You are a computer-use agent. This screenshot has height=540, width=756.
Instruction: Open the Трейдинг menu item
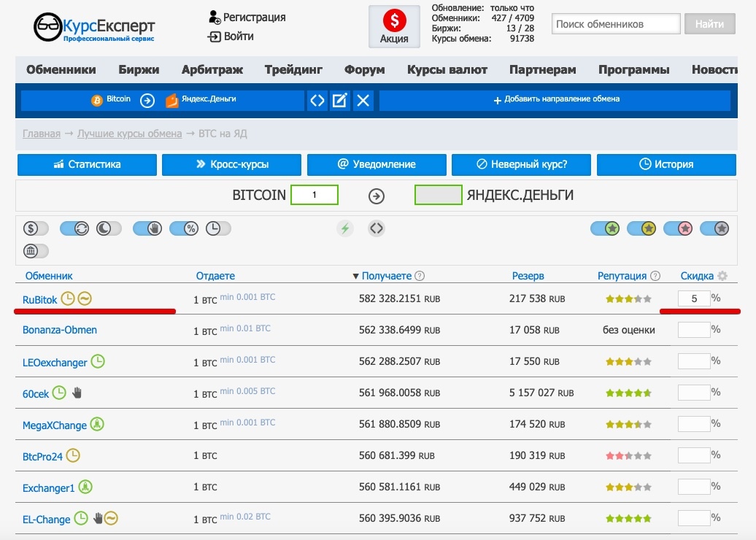(293, 70)
